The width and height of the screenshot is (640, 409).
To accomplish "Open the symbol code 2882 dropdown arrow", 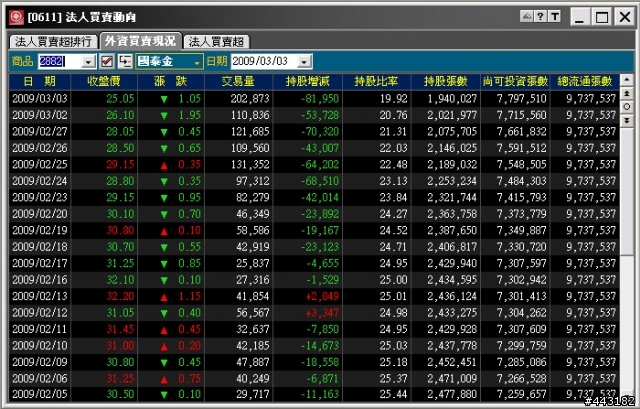I will [88, 62].
